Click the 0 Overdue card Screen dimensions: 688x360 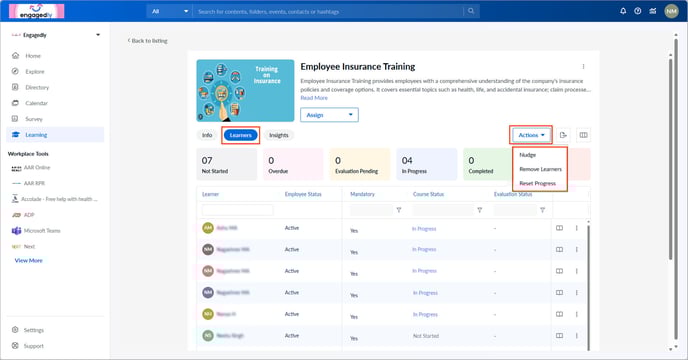293,164
